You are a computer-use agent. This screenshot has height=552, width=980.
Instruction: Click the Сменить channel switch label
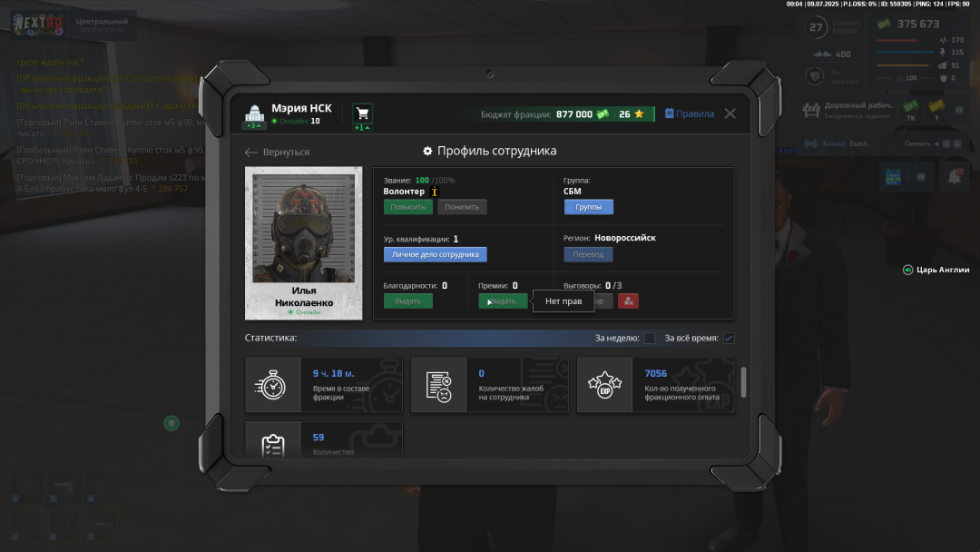click(917, 143)
